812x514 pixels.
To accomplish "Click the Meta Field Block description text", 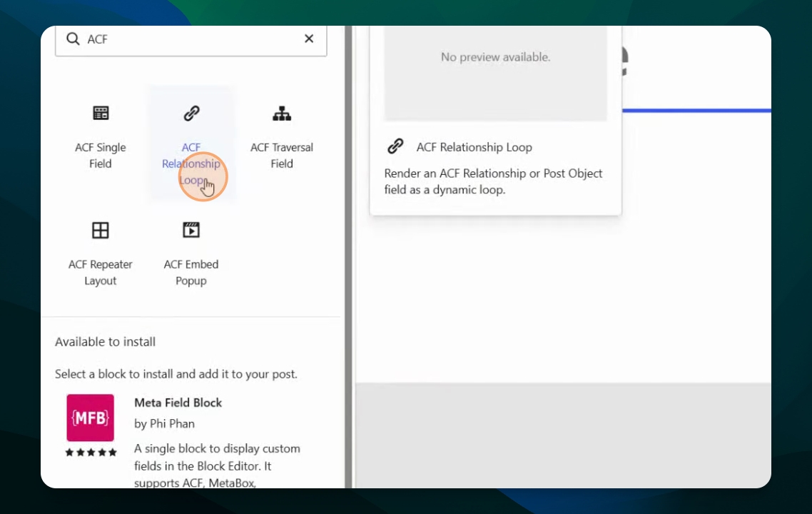I will tap(217, 465).
